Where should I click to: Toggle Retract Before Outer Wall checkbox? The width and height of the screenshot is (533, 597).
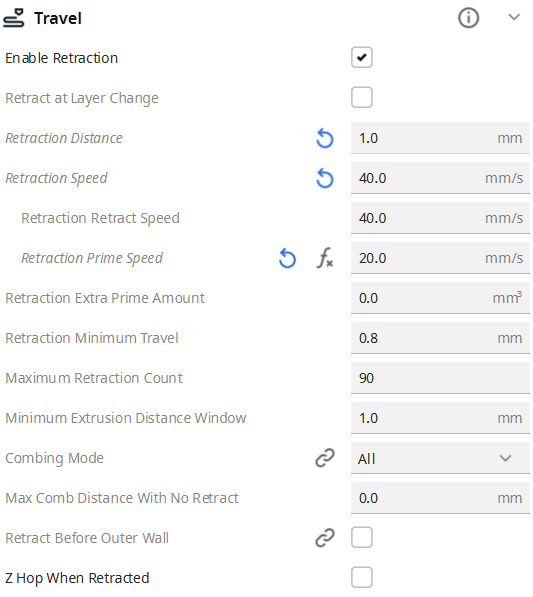point(361,537)
